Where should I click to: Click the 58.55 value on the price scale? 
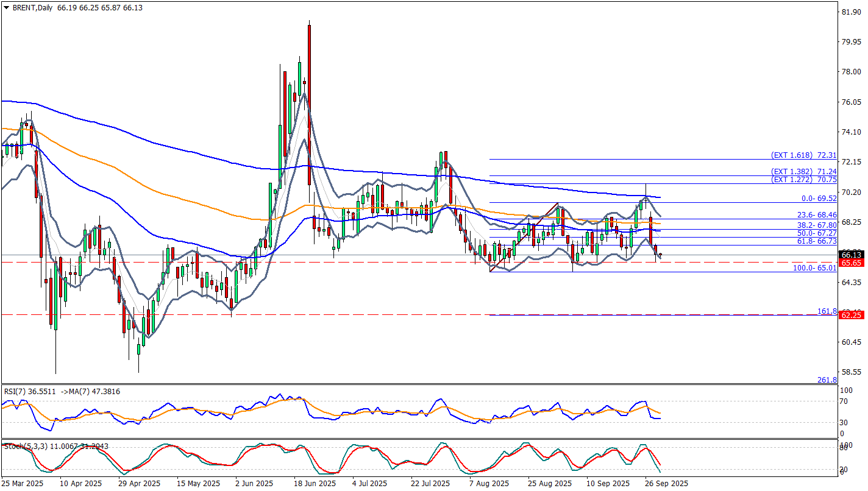point(850,372)
